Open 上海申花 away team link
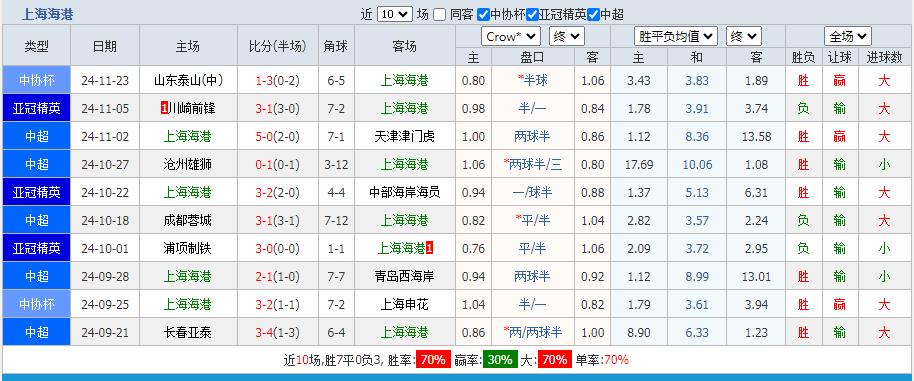 (x=405, y=304)
